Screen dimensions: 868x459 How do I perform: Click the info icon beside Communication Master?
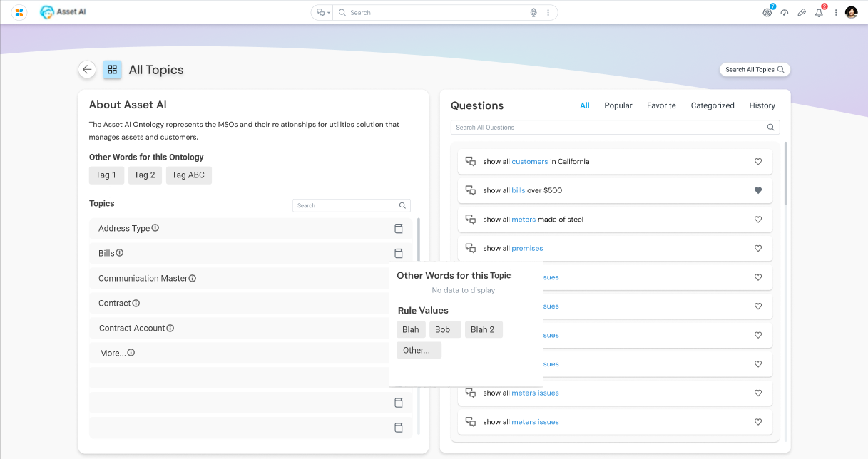tap(193, 279)
